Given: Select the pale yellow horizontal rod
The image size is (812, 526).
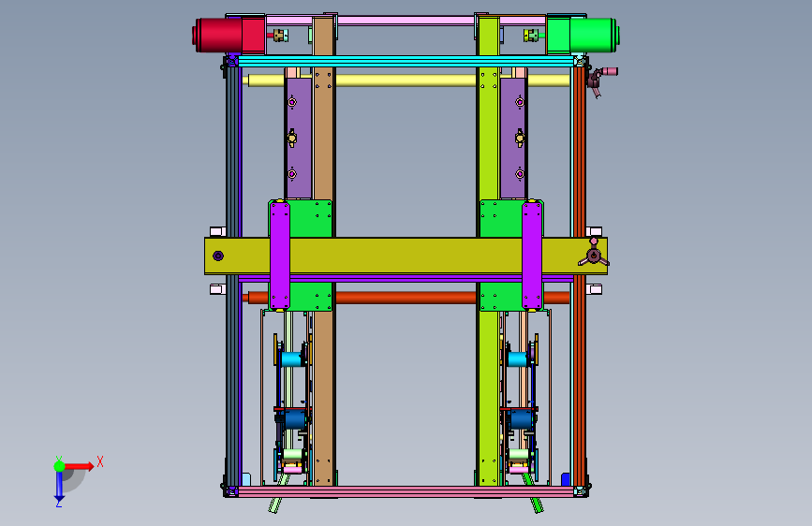Looking at the screenshot, I should [x=406, y=80].
